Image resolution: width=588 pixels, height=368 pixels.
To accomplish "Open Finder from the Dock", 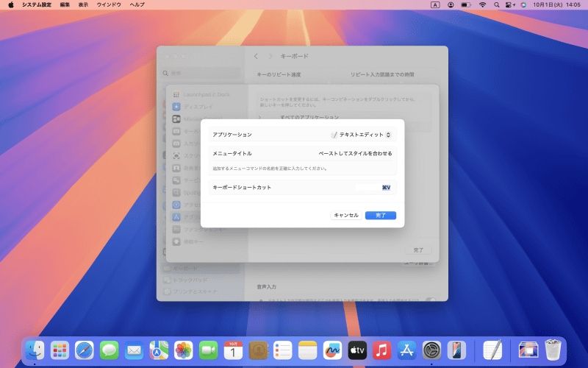I will tap(35, 350).
